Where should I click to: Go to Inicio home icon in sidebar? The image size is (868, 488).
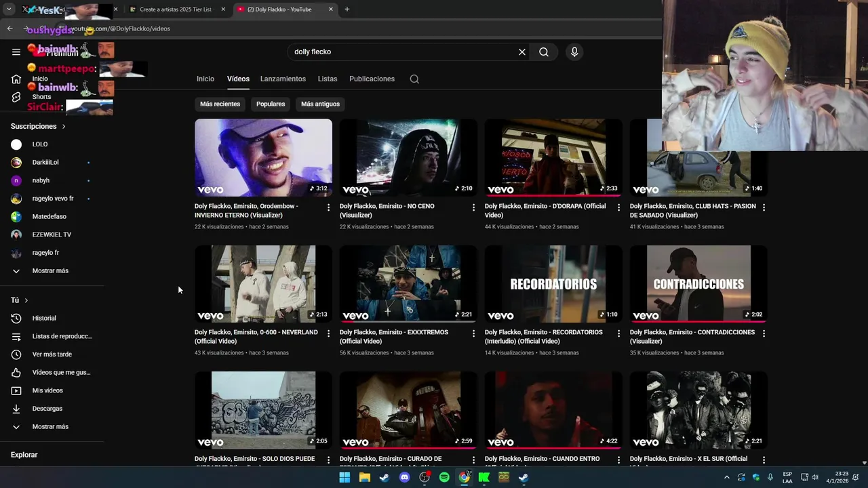coord(16,79)
